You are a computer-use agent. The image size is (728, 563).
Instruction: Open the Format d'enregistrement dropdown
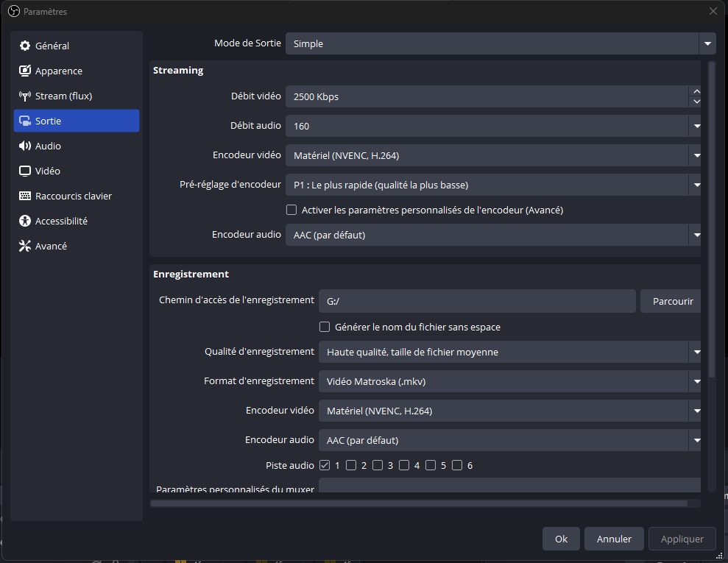click(509, 381)
